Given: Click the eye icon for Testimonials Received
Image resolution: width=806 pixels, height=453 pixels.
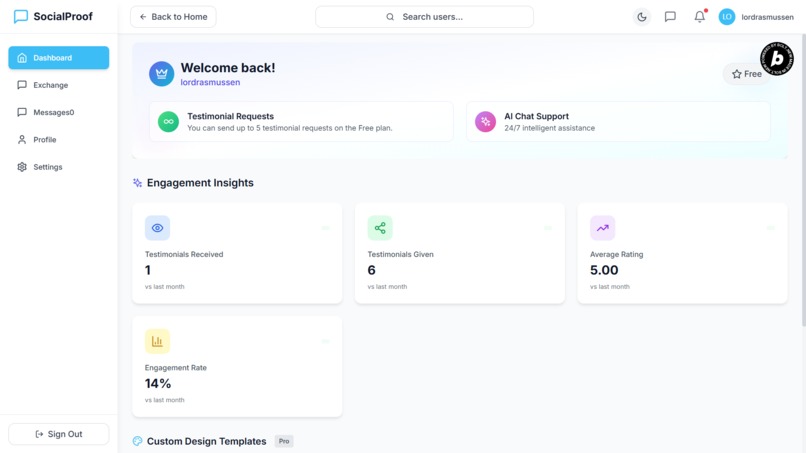Looking at the screenshot, I should coord(157,228).
